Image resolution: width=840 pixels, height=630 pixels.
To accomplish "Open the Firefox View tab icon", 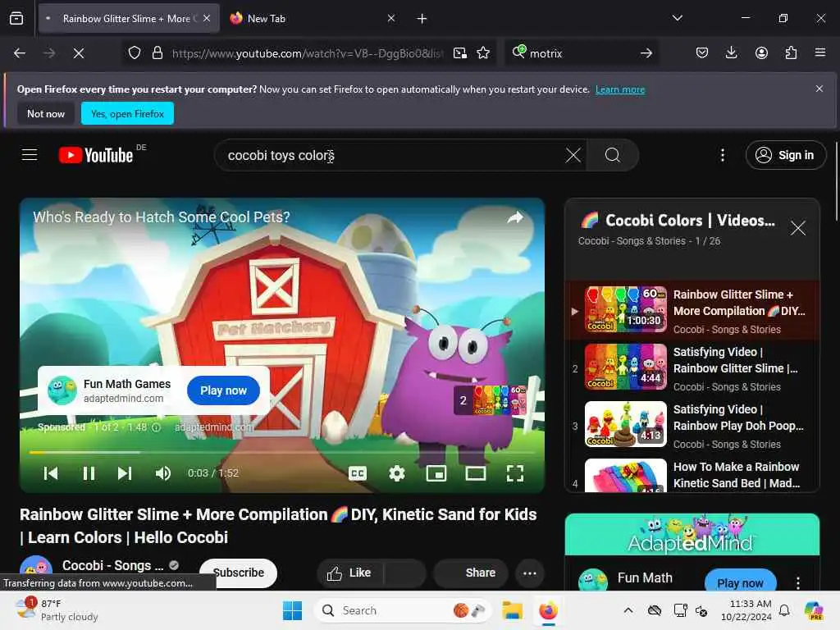I will (x=16, y=18).
